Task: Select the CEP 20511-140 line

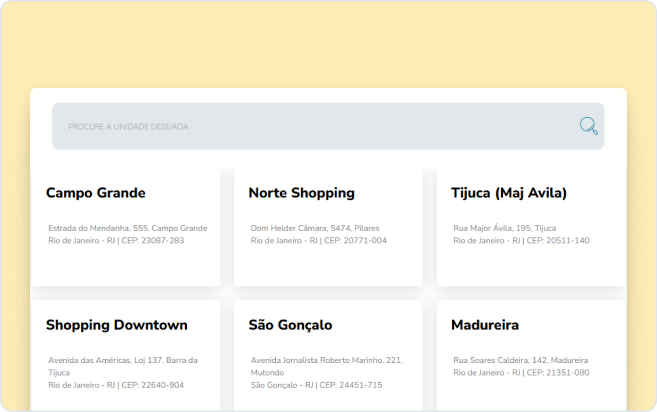Action: [521, 241]
